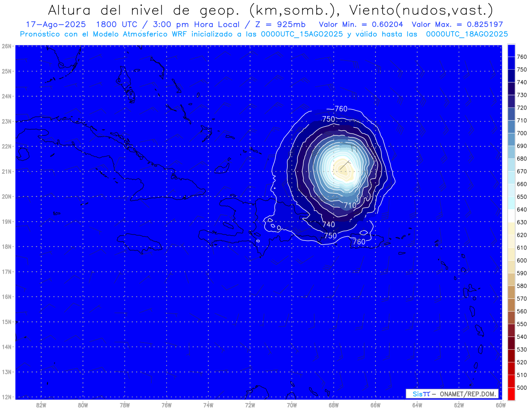Click the 14N latitude label
The image size is (532, 411).
pos(6,347)
